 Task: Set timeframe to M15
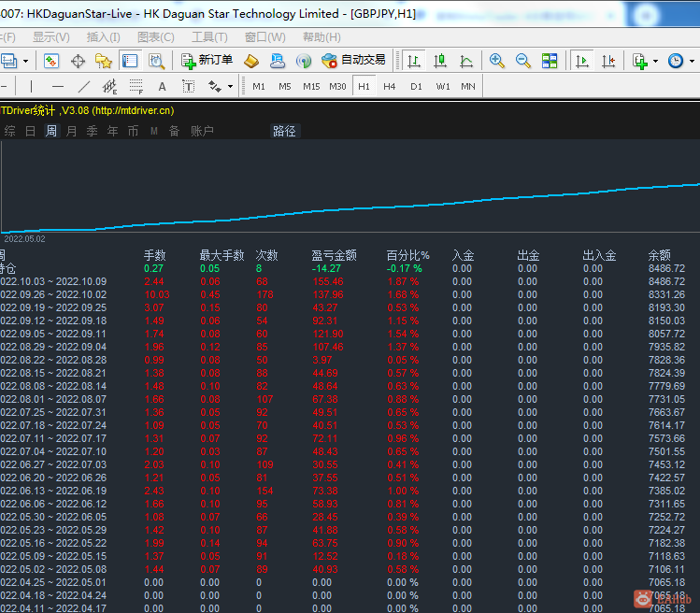[311, 86]
